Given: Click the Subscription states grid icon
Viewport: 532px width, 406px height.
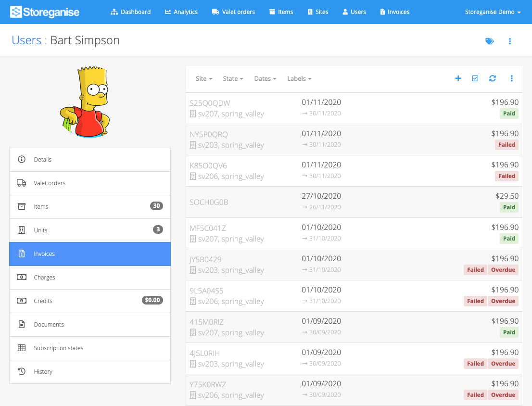Looking at the screenshot, I should click(21, 348).
